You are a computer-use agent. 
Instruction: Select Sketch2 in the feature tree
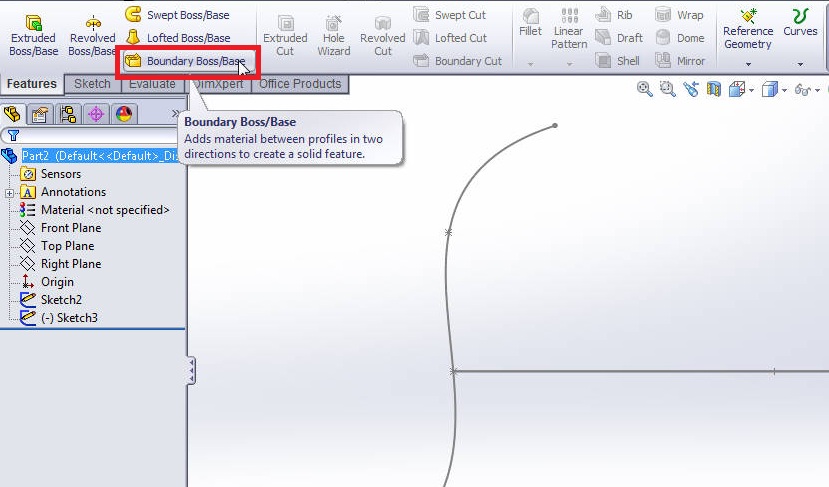[x=61, y=300]
